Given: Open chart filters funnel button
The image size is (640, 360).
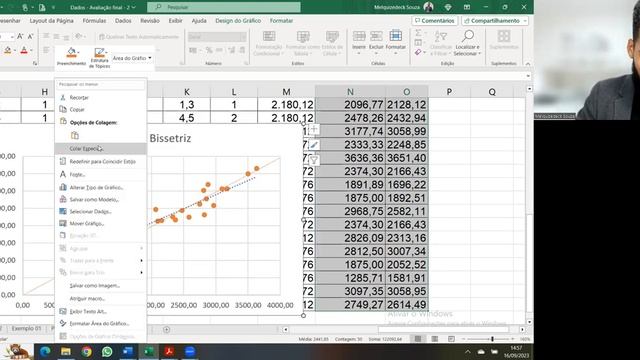Looking at the screenshot, I should coord(314,160).
